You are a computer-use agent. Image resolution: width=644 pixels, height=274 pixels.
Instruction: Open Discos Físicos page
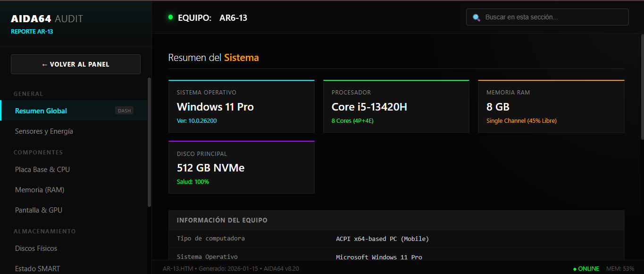(x=36, y=248)
